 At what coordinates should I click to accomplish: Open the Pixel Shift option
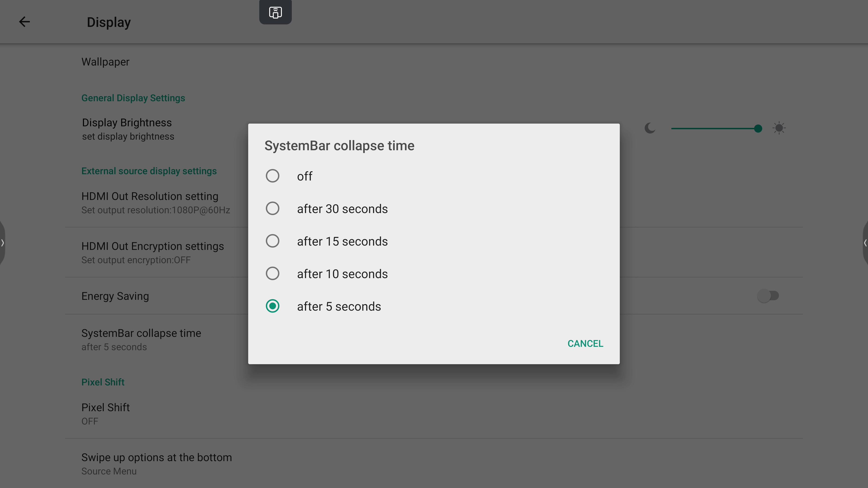coord(434,414)
